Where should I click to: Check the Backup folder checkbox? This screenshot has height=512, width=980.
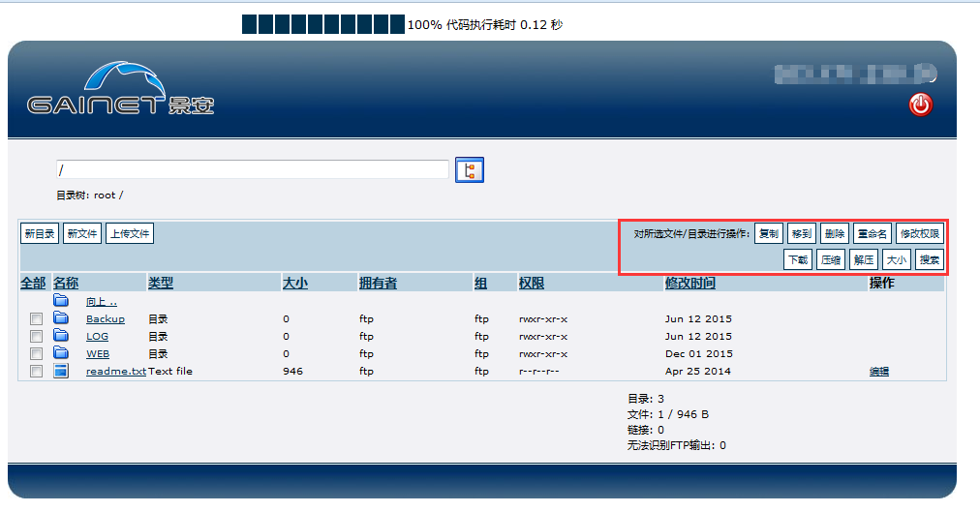pos(36,319)
